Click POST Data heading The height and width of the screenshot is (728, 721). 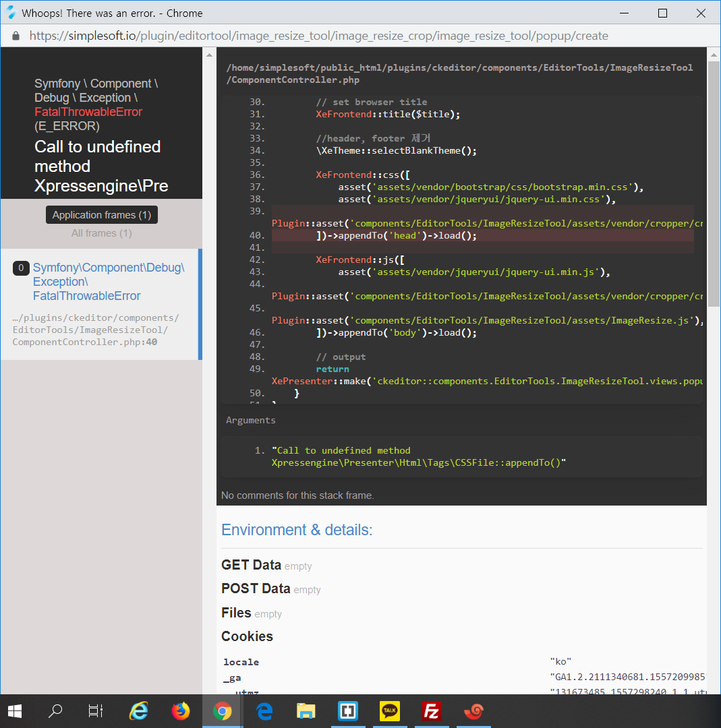(x=256, y=588)
